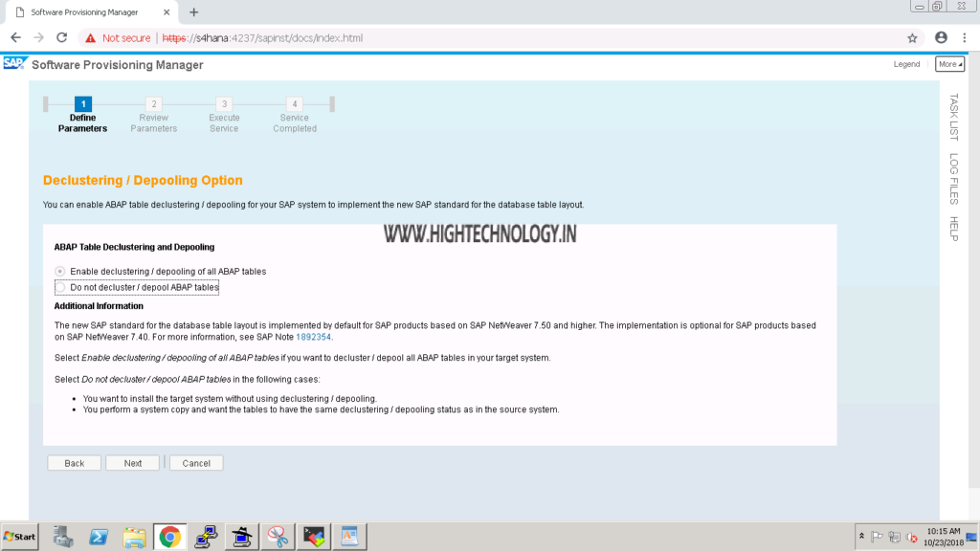
Task: Select Enable declustering / depooling radio button
Action: 60,272
